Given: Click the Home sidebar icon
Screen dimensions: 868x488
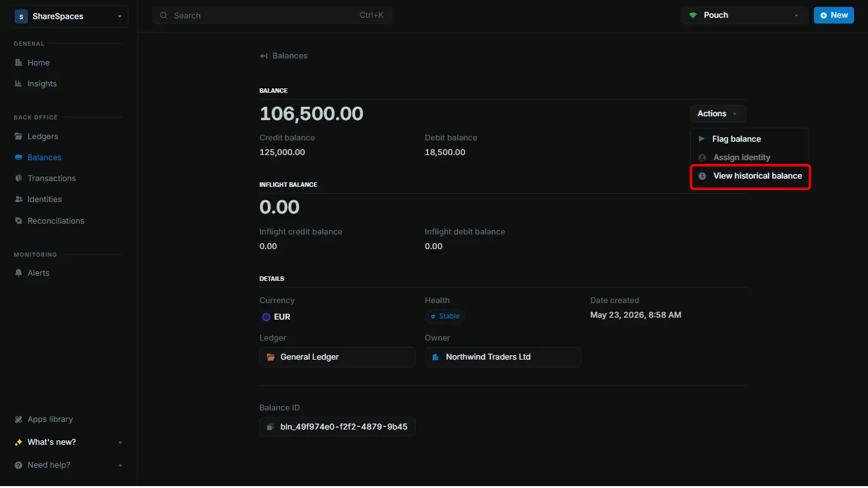Looking at the screenshot, I should (x=18, y=63).
